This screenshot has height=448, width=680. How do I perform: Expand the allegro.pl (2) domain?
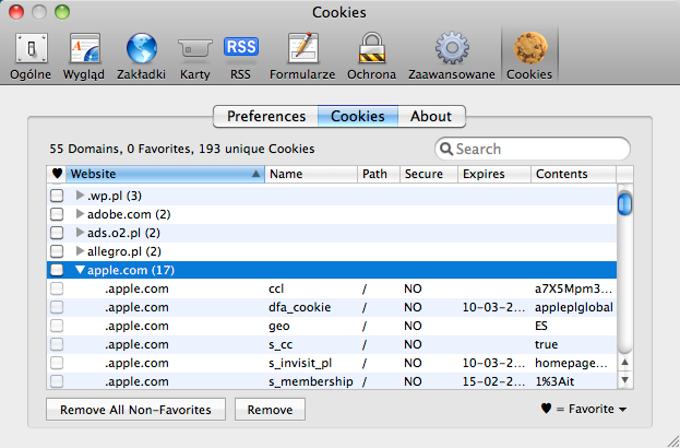tap(80, 251)
